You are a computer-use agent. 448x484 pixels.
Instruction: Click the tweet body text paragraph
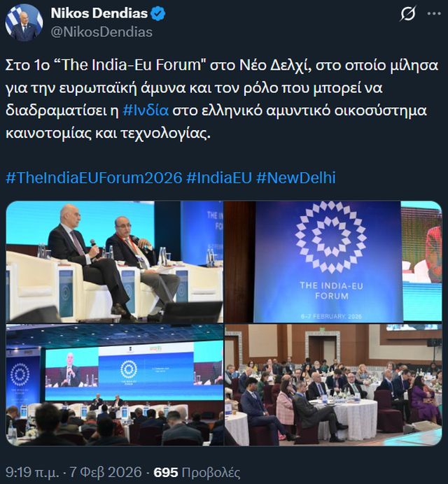[x=222, y=99]
